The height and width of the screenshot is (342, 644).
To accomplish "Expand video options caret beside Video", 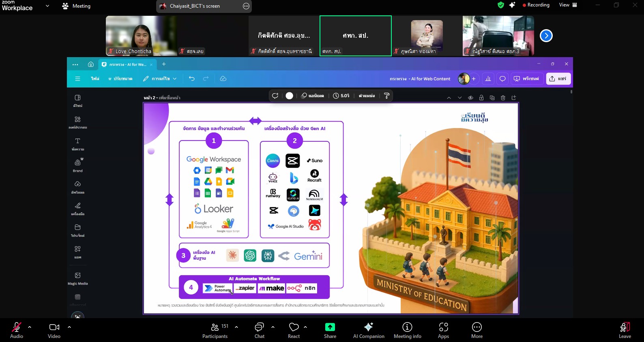I will (69, 327).
